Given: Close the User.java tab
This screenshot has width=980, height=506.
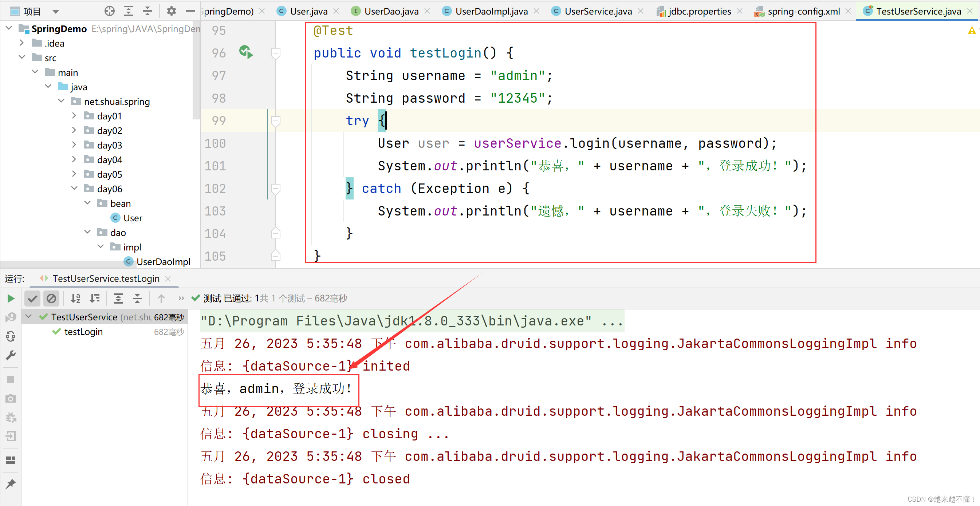Looking at the screenshot, I should coord(336,11).
